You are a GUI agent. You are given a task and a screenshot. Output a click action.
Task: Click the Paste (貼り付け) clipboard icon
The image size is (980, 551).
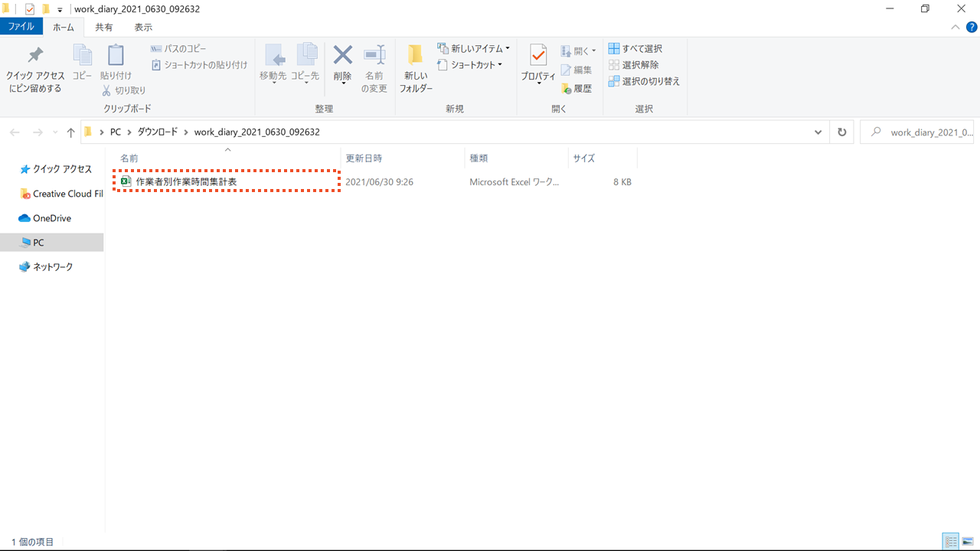click(x=116, y=57)
